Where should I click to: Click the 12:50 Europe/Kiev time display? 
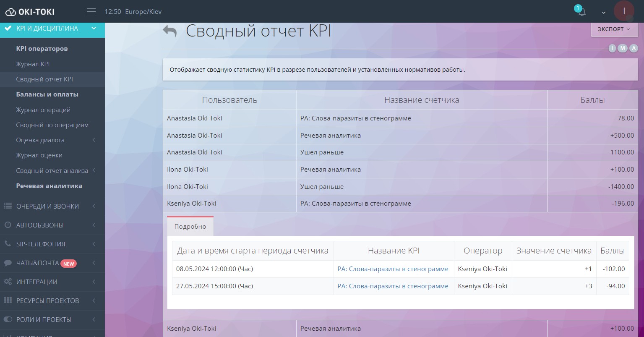tap(133, 12)
